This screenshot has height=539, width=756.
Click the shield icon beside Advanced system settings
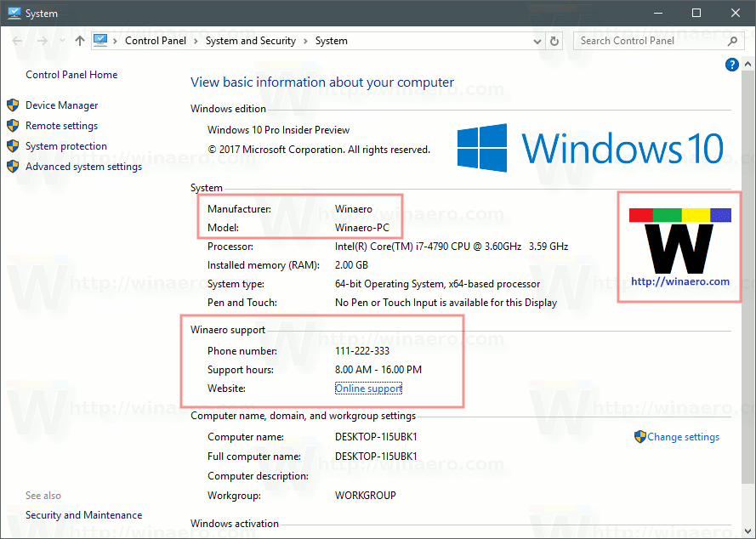point(12,166)
